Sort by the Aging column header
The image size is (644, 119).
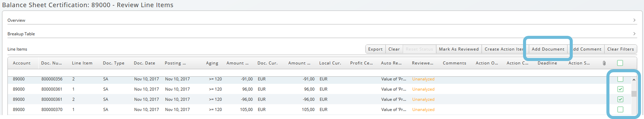coord(212,63)
